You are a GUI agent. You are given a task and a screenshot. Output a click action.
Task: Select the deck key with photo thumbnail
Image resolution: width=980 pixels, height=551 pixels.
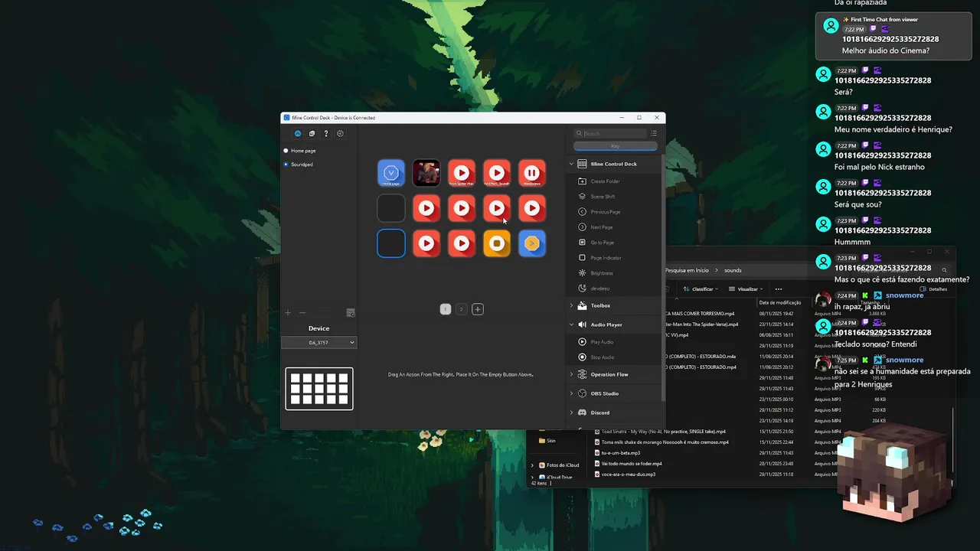point(426,173)
